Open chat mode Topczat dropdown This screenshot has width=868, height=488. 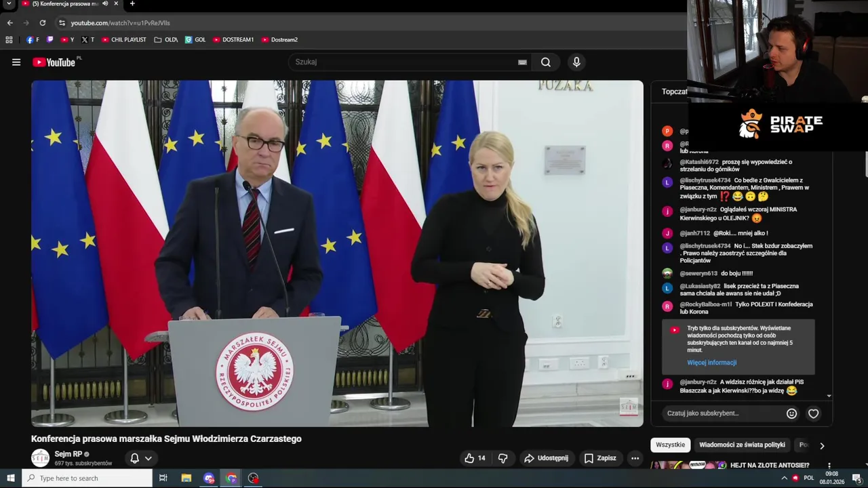point(675,91)
